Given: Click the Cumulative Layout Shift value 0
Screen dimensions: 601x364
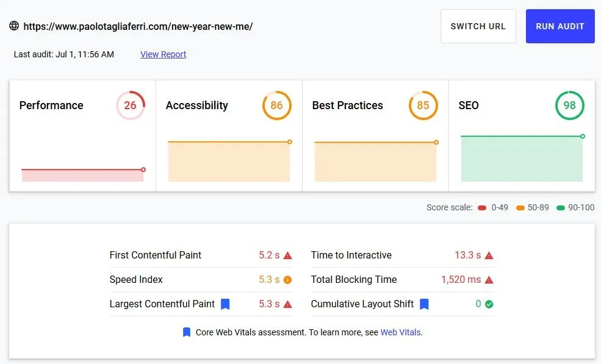Looking at the screenshot, I should 478,304.
